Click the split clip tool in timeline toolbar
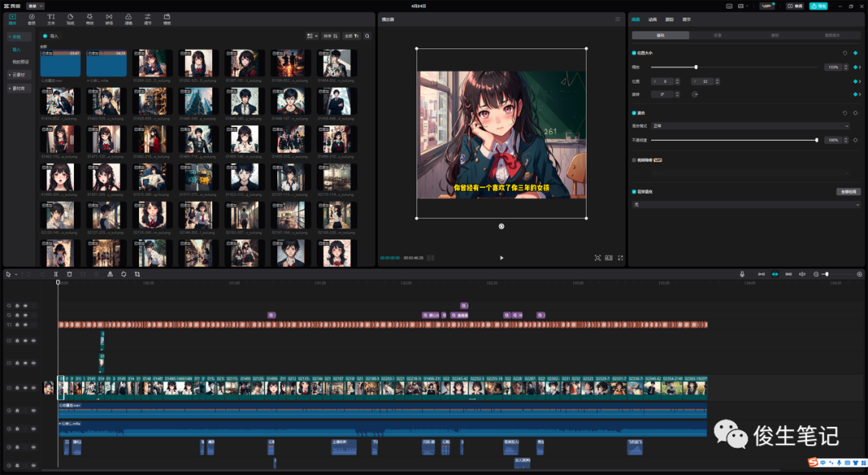Viewport: 868px width, 475px height. click(x=57, y=274)
